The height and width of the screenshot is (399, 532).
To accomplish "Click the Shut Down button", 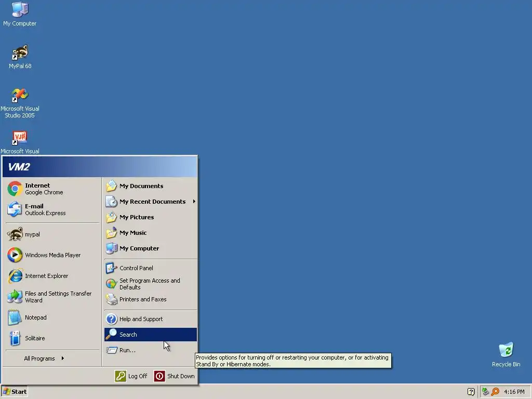I will [x=175, y=376].
